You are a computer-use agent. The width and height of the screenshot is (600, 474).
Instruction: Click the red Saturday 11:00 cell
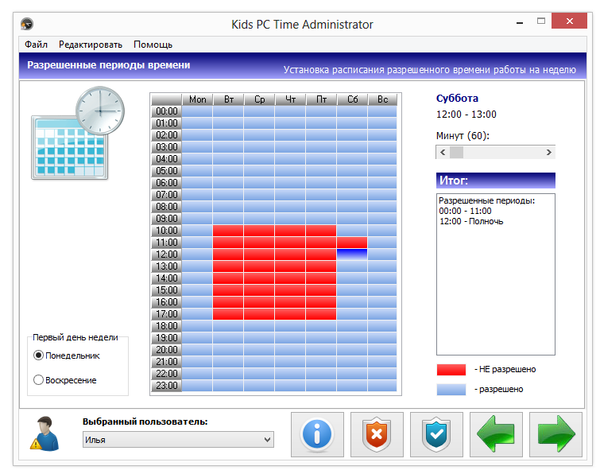point(352,243)
